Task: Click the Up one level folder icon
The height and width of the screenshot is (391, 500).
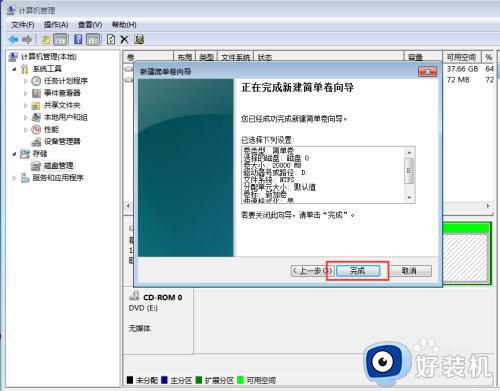Action: pyautogui.click(x=45, y=40)
